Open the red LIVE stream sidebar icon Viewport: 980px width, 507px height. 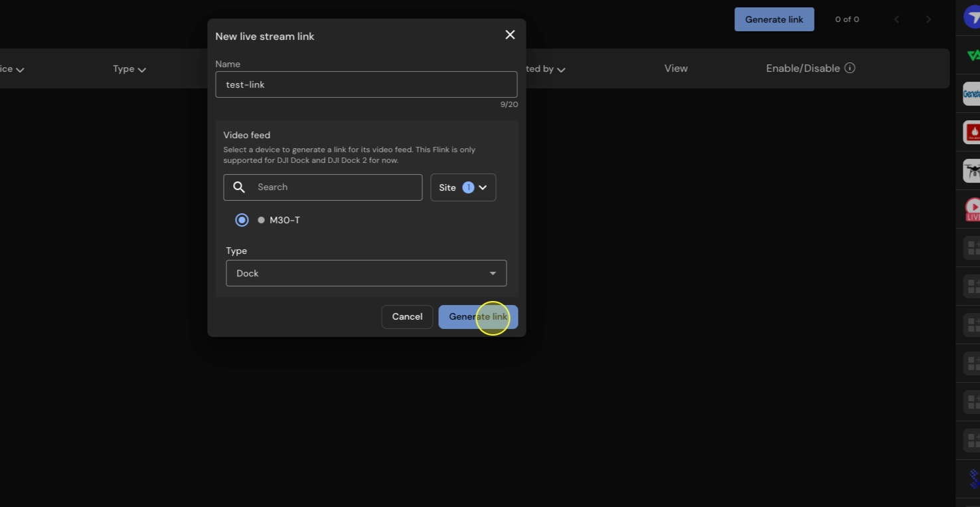click(x=972, y=209)
